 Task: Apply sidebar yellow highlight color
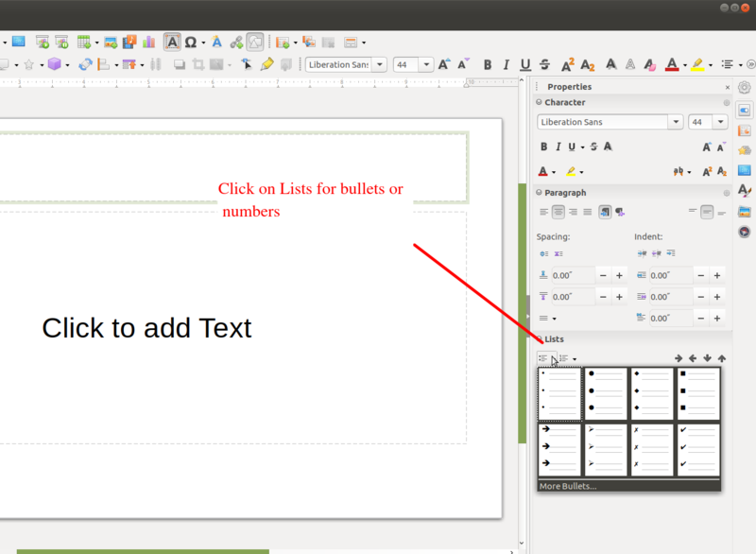click(571, 172)
